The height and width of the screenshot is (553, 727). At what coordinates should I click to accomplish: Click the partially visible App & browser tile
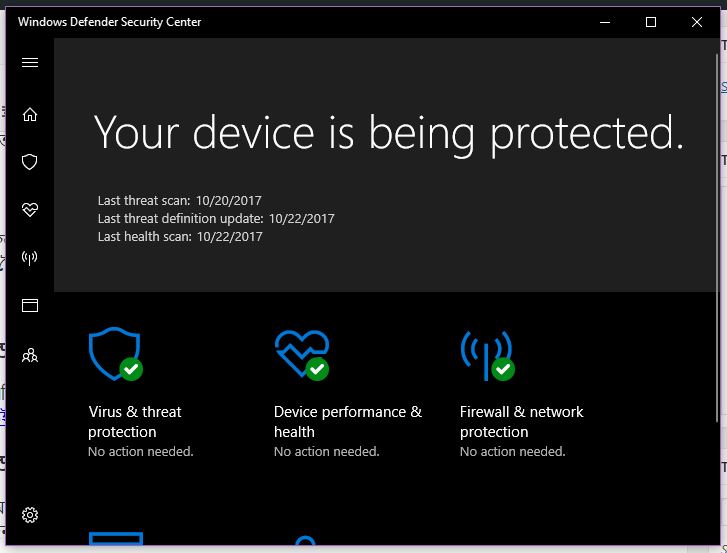point(115,541)
